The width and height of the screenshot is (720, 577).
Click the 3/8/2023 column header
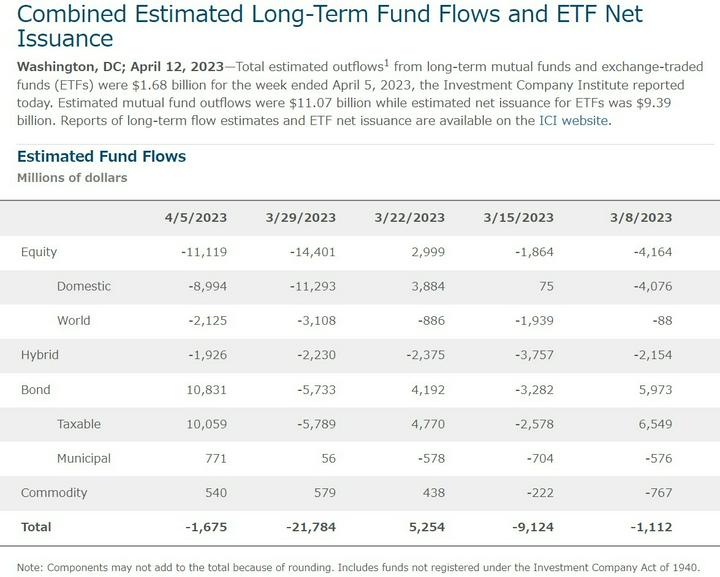640,217
